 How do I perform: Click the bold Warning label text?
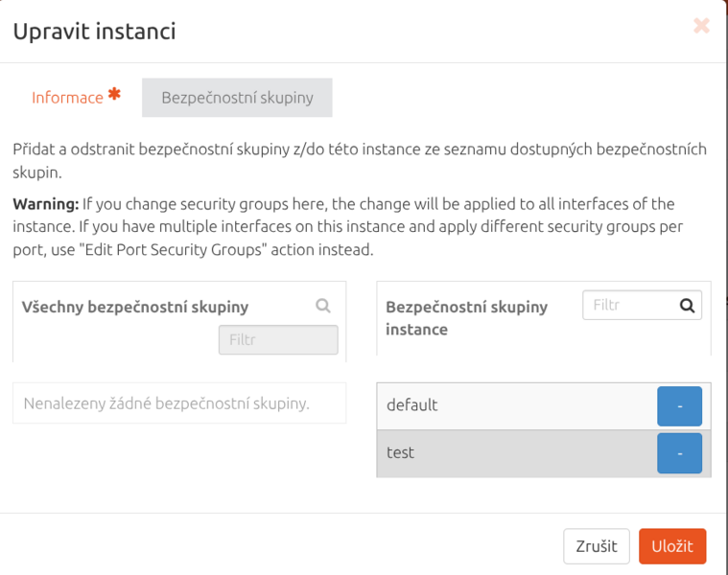(45, 204)
